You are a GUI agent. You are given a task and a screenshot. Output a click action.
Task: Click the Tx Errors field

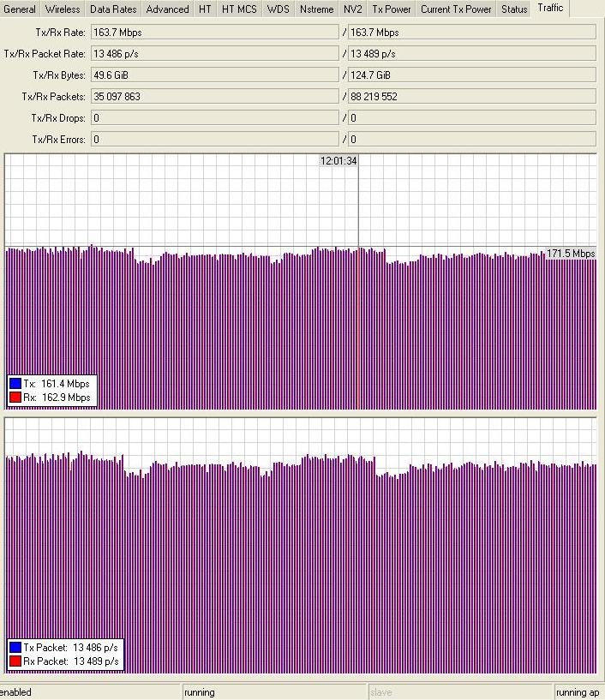215,140
